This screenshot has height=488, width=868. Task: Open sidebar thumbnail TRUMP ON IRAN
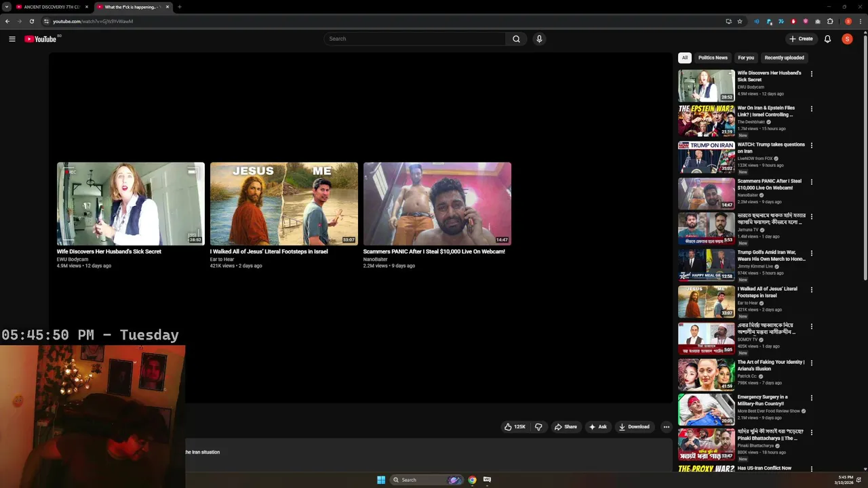click(x=706, y=157)
